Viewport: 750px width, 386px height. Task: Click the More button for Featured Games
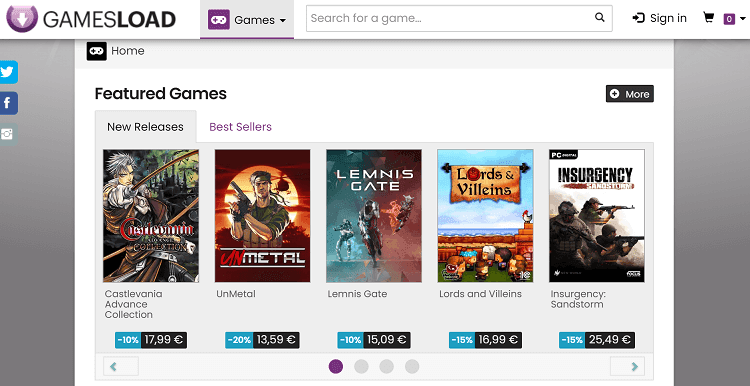pos(629,94)
